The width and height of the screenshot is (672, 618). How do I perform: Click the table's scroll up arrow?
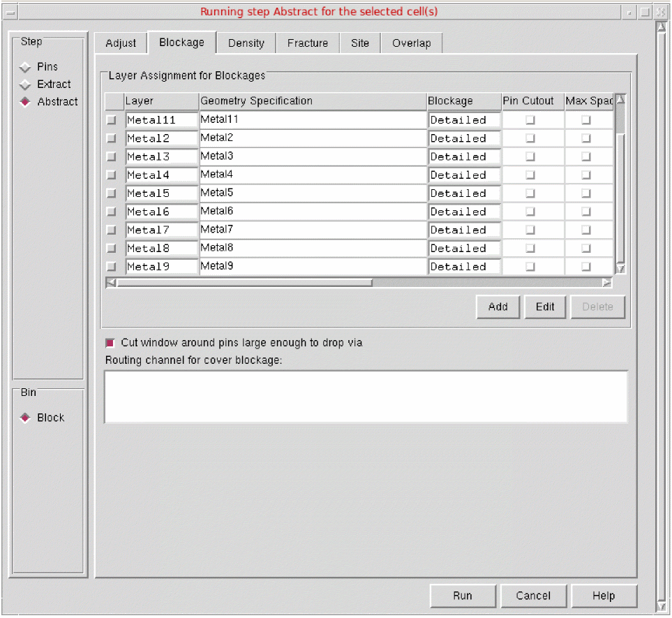(x=620, y=100)
